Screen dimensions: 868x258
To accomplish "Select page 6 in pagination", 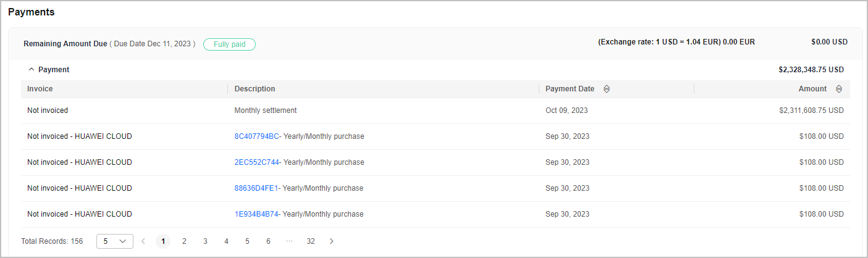I will 268,241.
